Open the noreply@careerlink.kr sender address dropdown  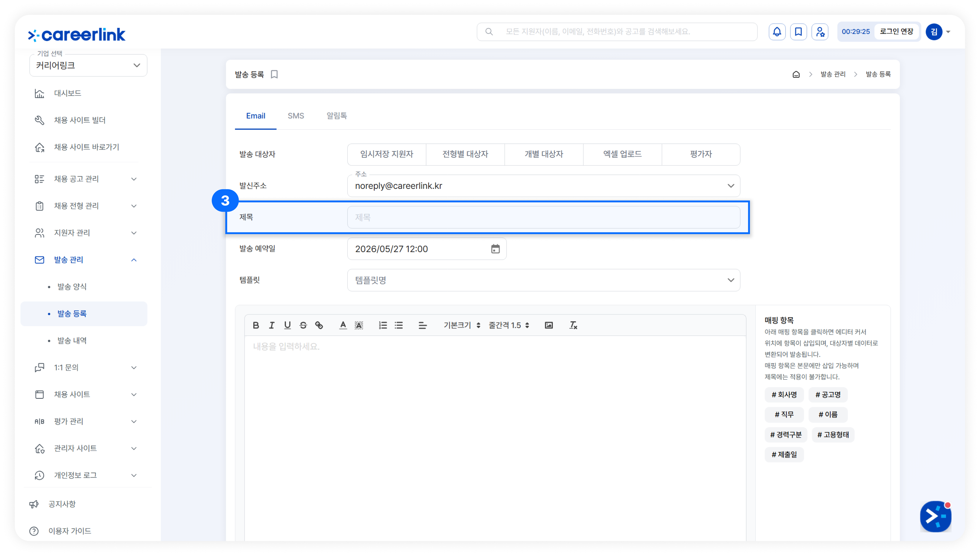click(x=543, y=186)
